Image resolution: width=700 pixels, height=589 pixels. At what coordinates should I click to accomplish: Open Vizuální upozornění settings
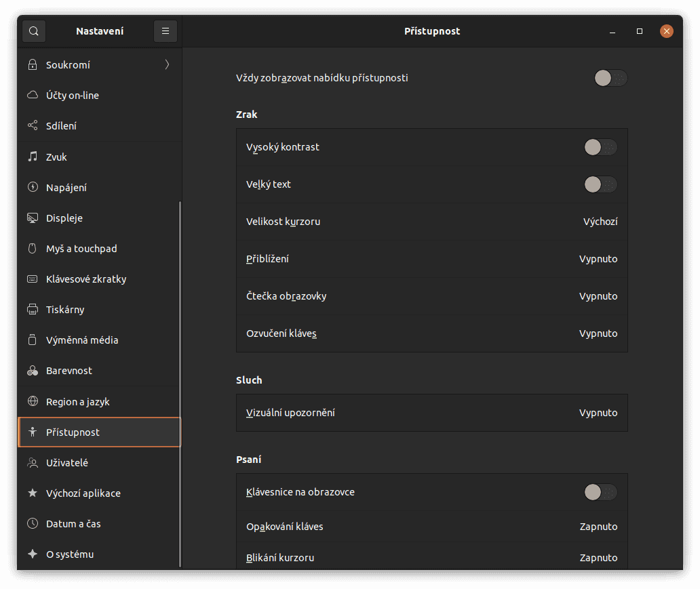[x=431, y=413]
